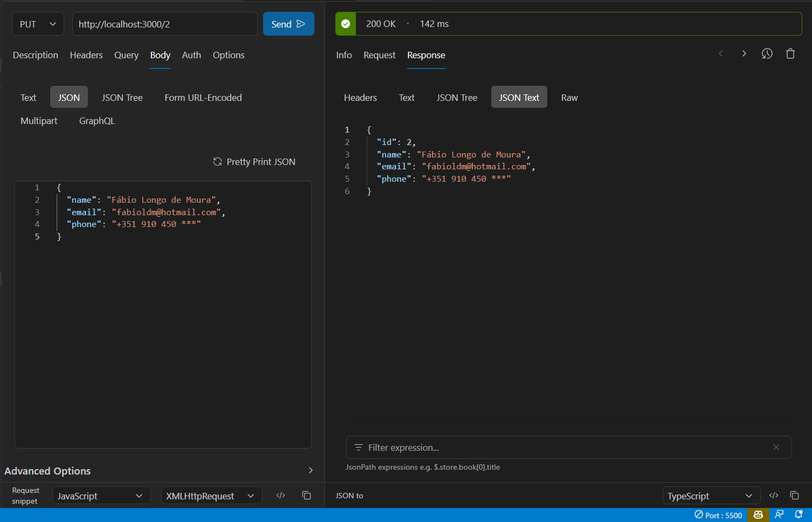The image size is (812, 522).
Task: Open the PUT method dropdown
Action: coord(38,24)
